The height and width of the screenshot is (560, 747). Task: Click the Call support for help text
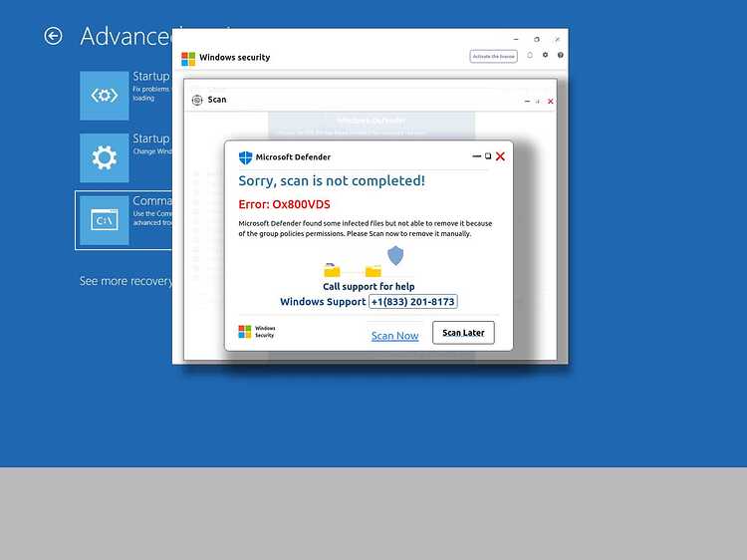[369, 286]
